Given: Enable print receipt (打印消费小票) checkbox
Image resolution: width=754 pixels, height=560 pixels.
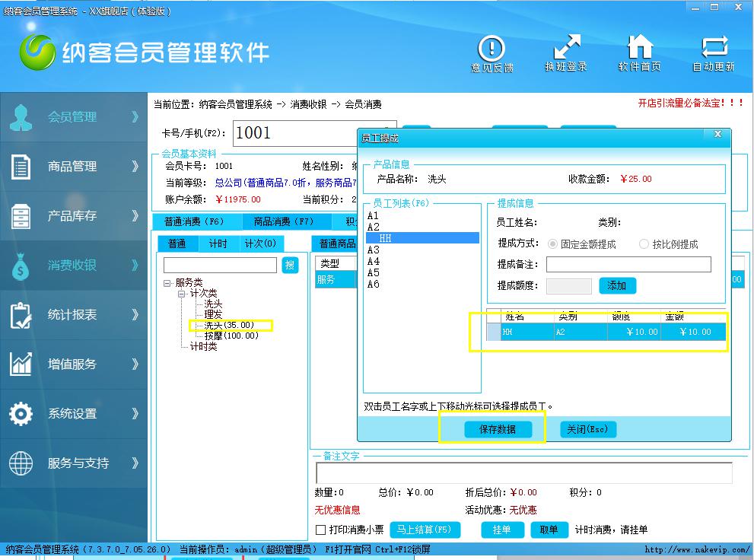Looking at the screenshot, I should [x=320, y=530].
